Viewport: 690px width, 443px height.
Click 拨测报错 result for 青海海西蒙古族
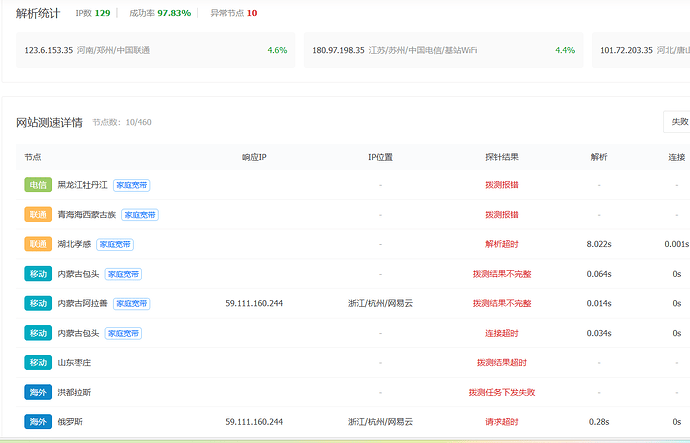(502, 215)
